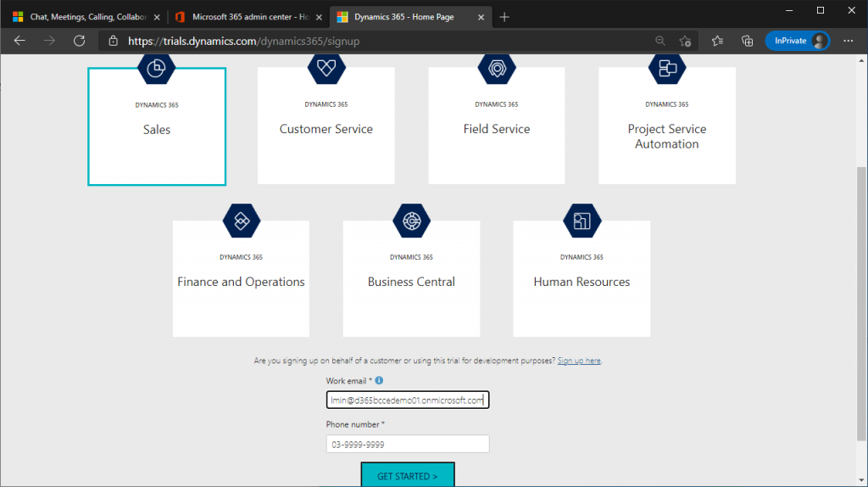Click the page vertical scrollbar thumb
Viewport: 868px width, 487px height.
coord(861,304)
